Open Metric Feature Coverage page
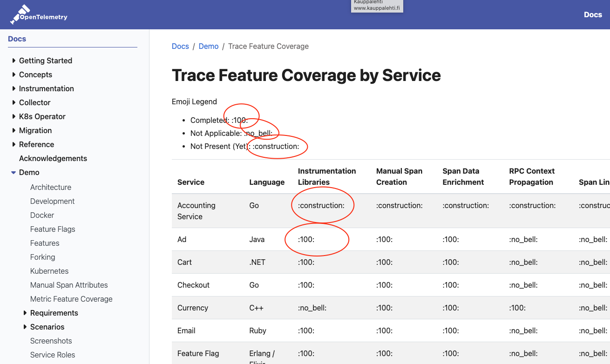The width and height of the screenshot is (610, 364). tap(71, 299)
